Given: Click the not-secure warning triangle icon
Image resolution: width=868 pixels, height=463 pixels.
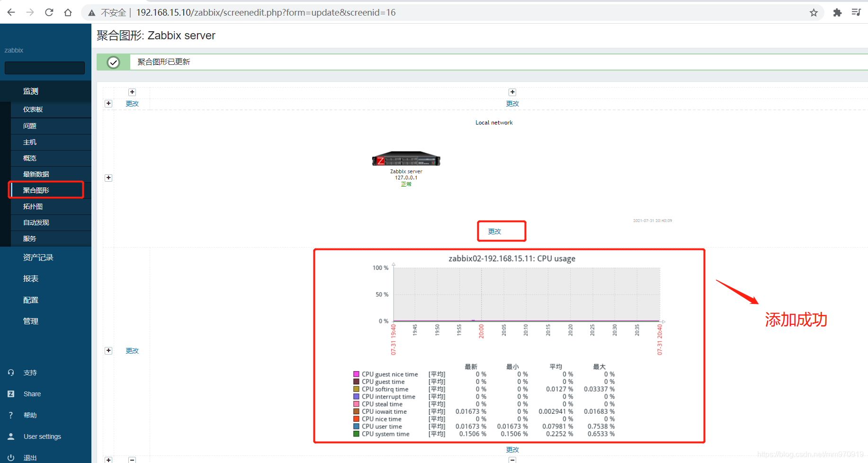Looking at the screenshot, I should click(x=92, y=13).
